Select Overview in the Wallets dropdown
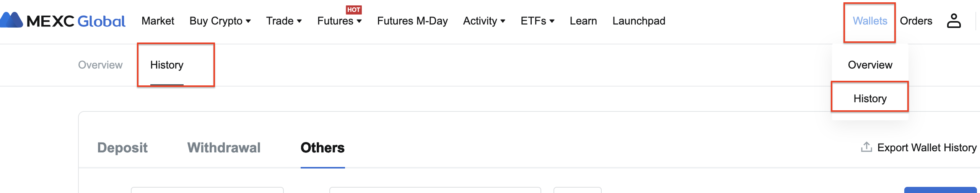Image resolution: width=980 pixels, height=193 pixels. coord(870,65)
